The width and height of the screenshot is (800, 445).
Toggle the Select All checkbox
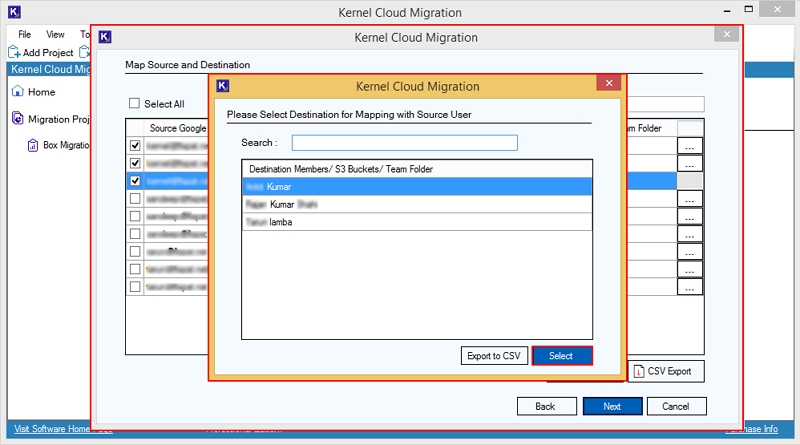(134, 104)
